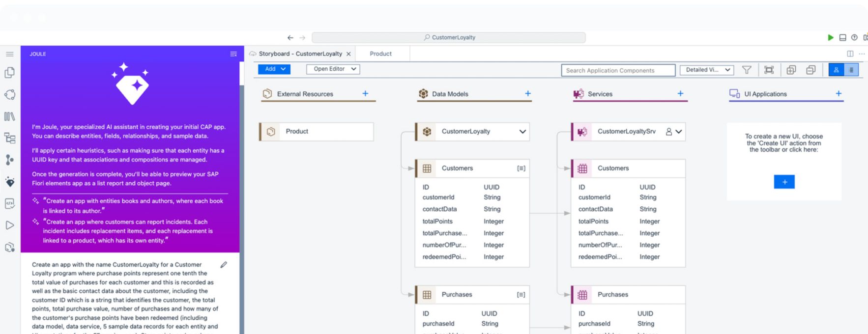Screen dimensions: 868x334
Task: Click the Search Application Components field
Action: click(x=618, y=71)
